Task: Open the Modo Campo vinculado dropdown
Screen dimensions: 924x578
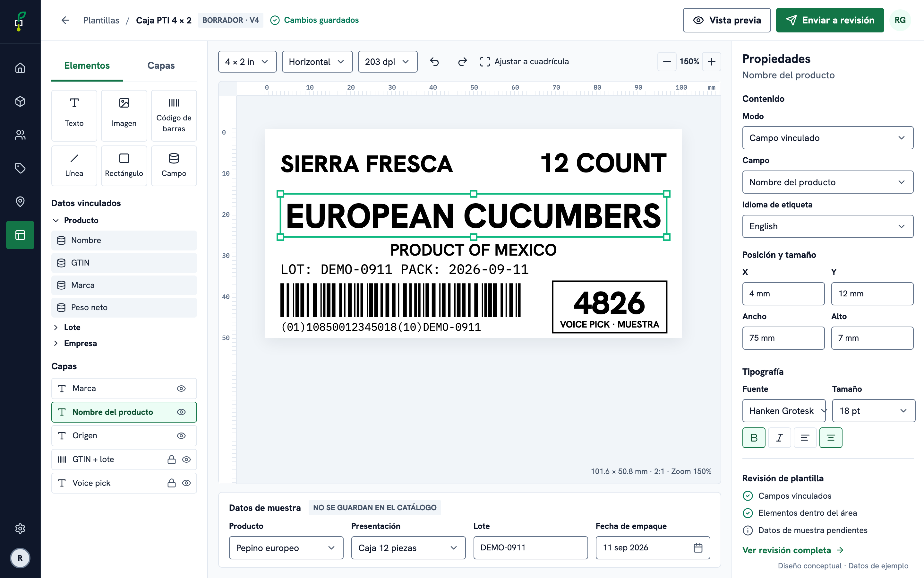Action: point(827,138)
